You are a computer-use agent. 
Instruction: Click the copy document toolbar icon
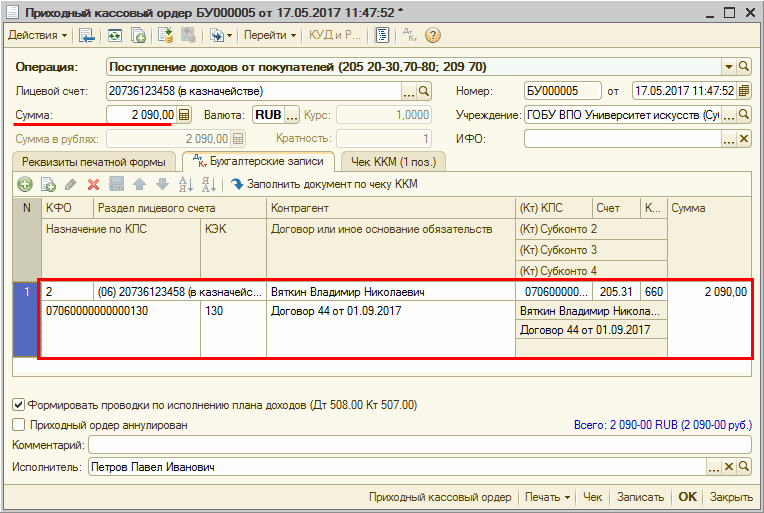click(138, 35)
